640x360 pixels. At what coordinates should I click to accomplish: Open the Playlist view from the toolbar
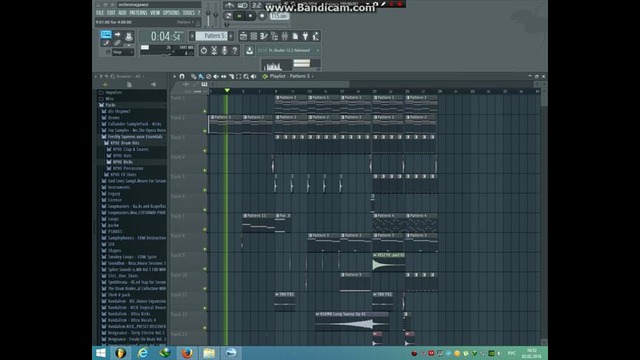tap(243, 36)
